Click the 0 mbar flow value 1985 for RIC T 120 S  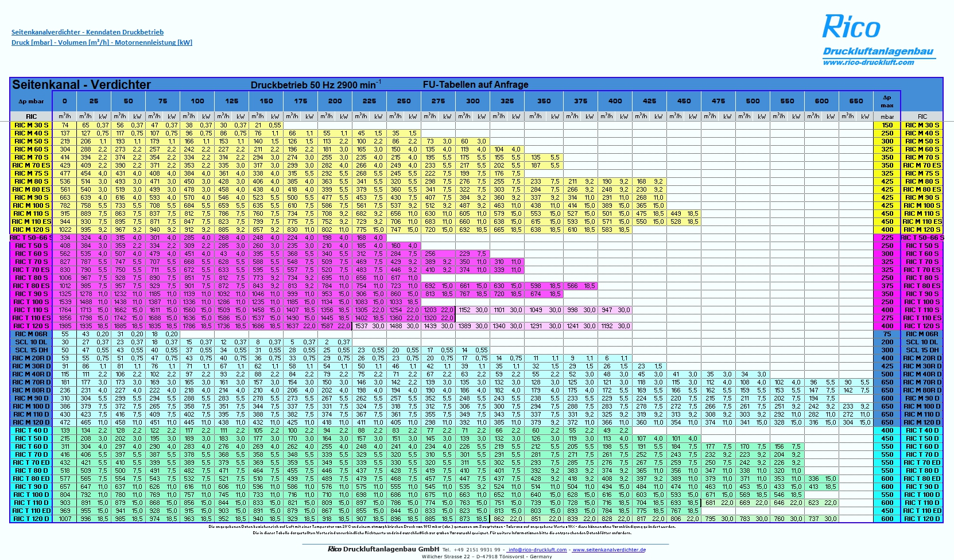point(65,326)
